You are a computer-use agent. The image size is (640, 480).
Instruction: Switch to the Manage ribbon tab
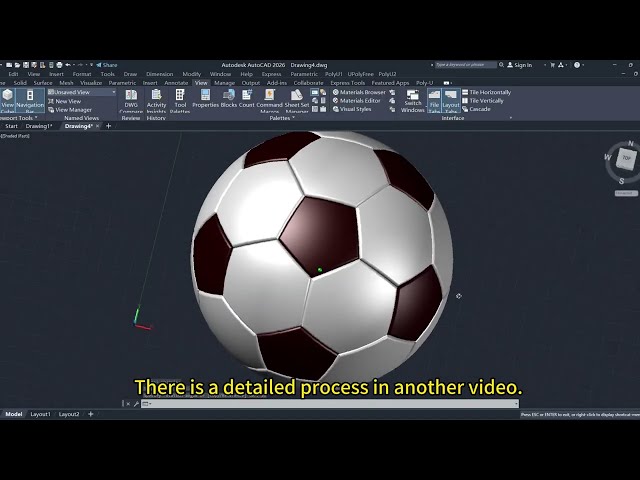click(224, 83)
